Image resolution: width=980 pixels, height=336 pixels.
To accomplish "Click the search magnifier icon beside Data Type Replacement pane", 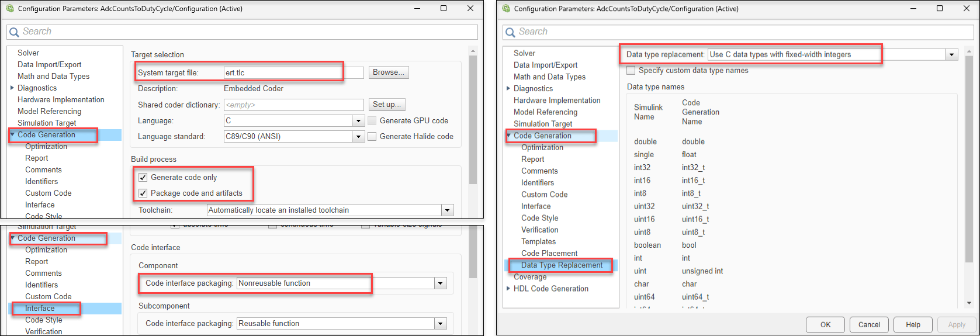I will coord(511,32).
